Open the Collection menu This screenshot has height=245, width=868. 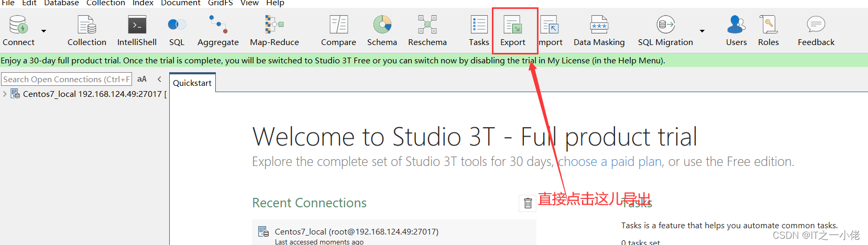(106, 3)
